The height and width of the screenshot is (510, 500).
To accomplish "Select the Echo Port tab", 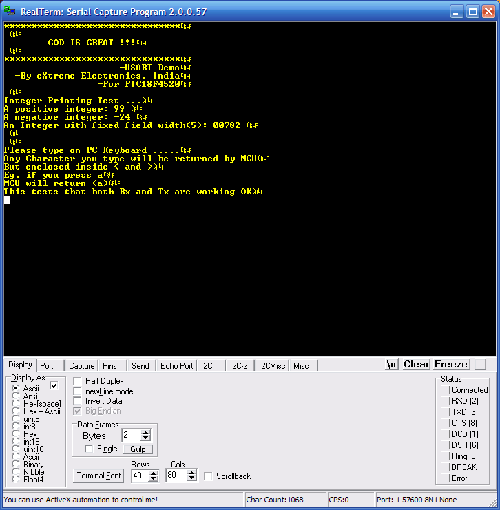I will (177, 366).
